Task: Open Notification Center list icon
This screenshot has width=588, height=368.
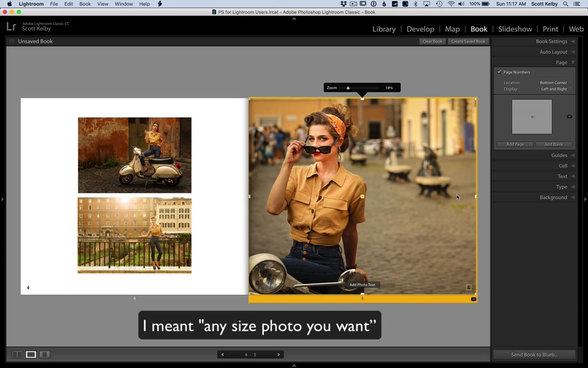Action: tap(577, 4)
